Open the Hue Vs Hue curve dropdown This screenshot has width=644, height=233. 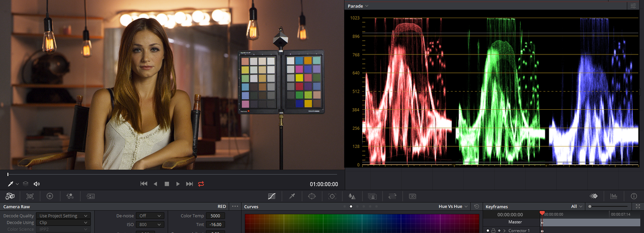point(454,207)
